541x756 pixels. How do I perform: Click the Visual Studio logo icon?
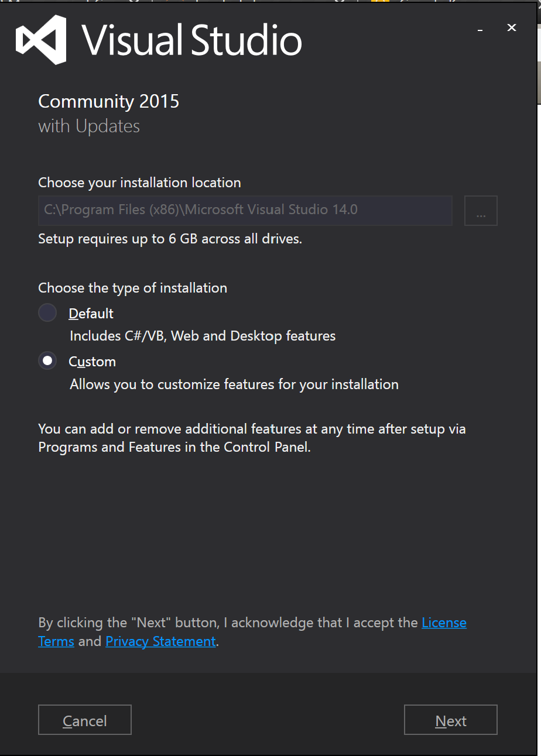[x=41, y=39]
